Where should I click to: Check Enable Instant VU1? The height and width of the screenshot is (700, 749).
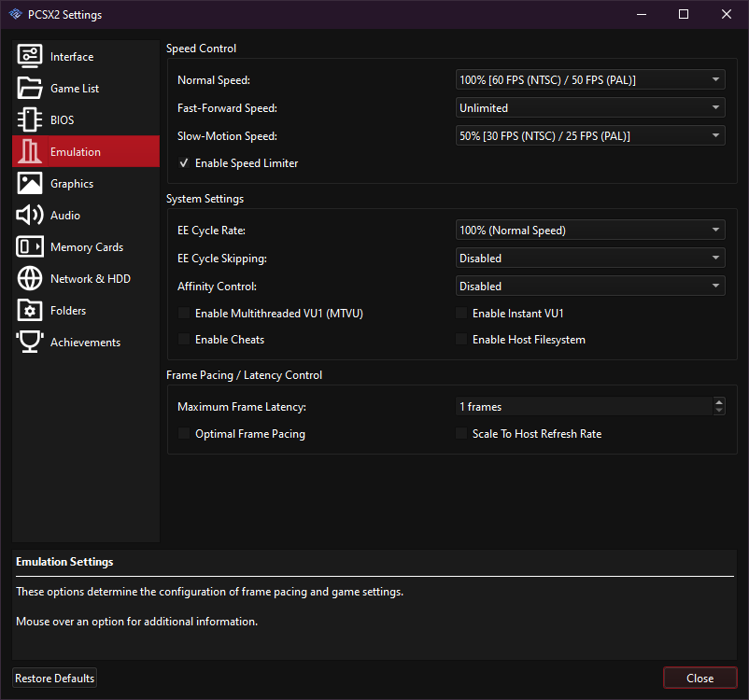461,314
